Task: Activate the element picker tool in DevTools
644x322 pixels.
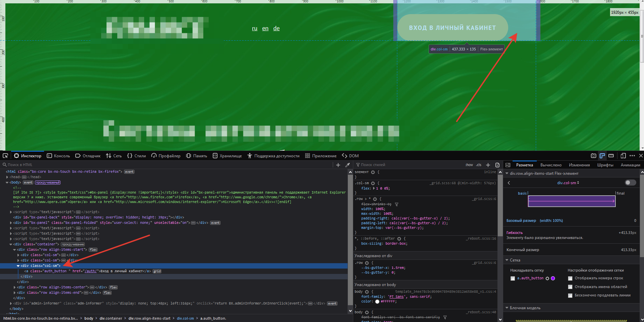Action: [x=5, y=156]
